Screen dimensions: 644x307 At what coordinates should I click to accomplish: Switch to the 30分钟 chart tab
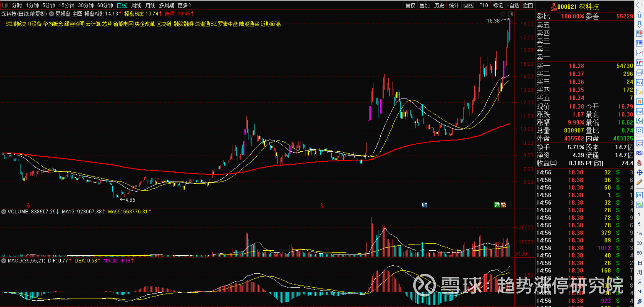[86, 5]
